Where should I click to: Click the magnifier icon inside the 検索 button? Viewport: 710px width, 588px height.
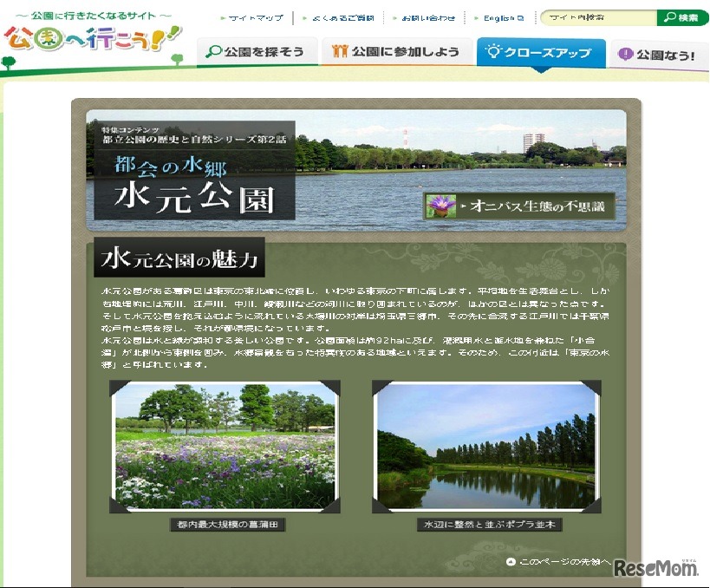click(668, 16)
